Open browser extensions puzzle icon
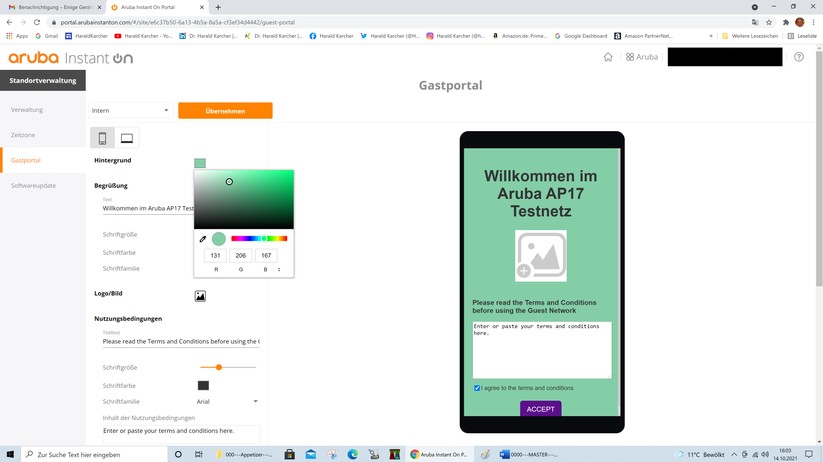Viewport: 823px width, 462px height. (785, 22)
